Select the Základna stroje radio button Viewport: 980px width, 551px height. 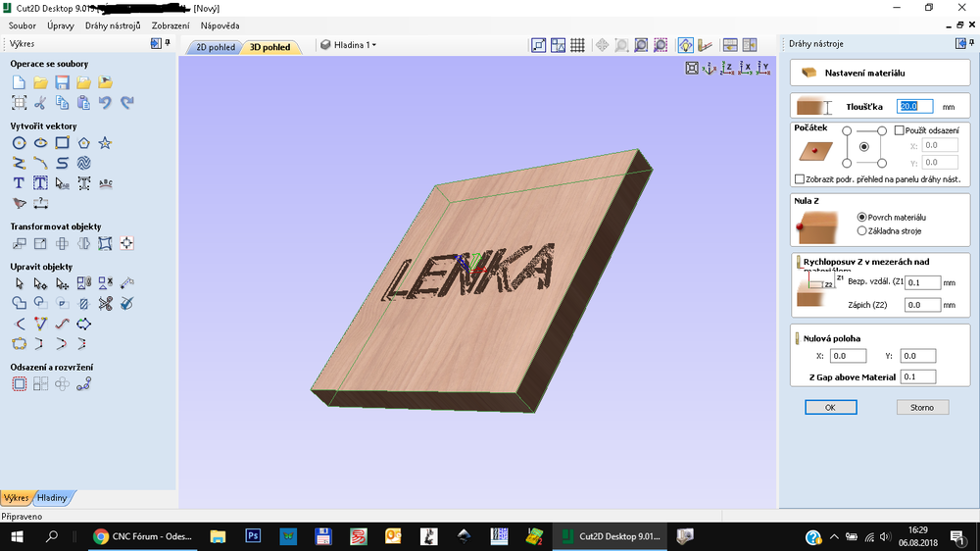pyautogui.click(x=861, y=231)
